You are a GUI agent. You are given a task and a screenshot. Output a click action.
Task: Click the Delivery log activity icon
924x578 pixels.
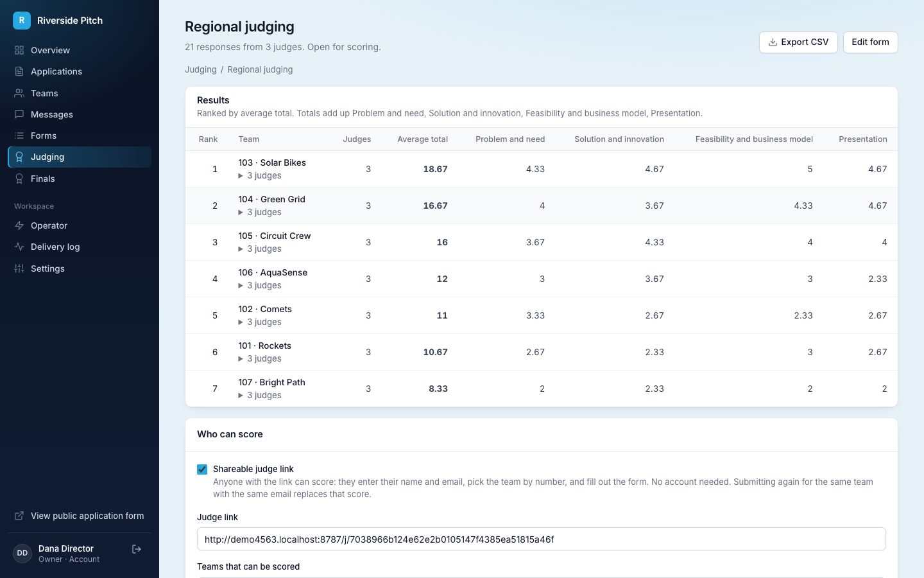[x=19, y=247]
